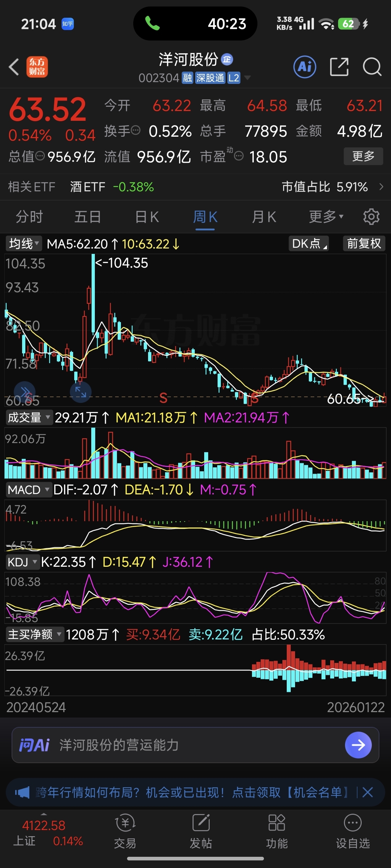Tap the 市值占比 5.91% text
The width and height of the screenshot is (391, 868).
click(325, 187)
